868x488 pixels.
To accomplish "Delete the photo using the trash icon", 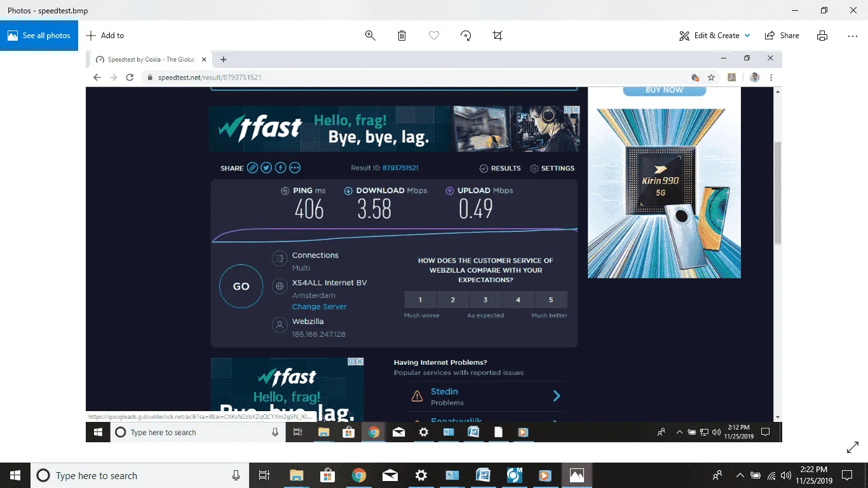I will click(x=402, y=36).
